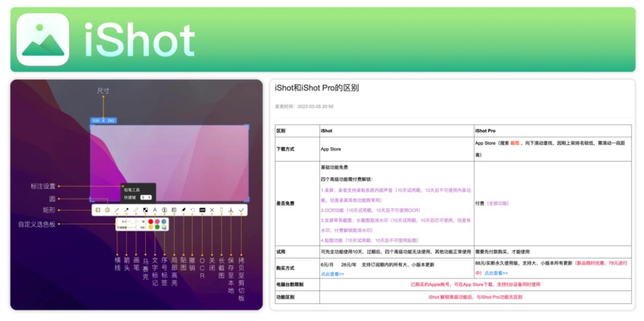This screenshot has width=644, height=321.
Task: Click the shortcut key field in pencil tooltip
Action: tap(146, 197)
